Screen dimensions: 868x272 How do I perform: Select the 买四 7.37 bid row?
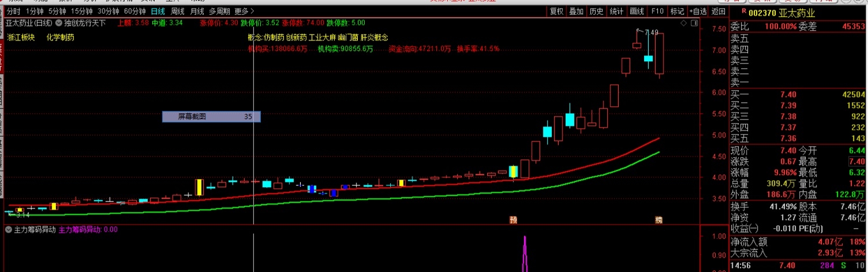tap(798, 128)
